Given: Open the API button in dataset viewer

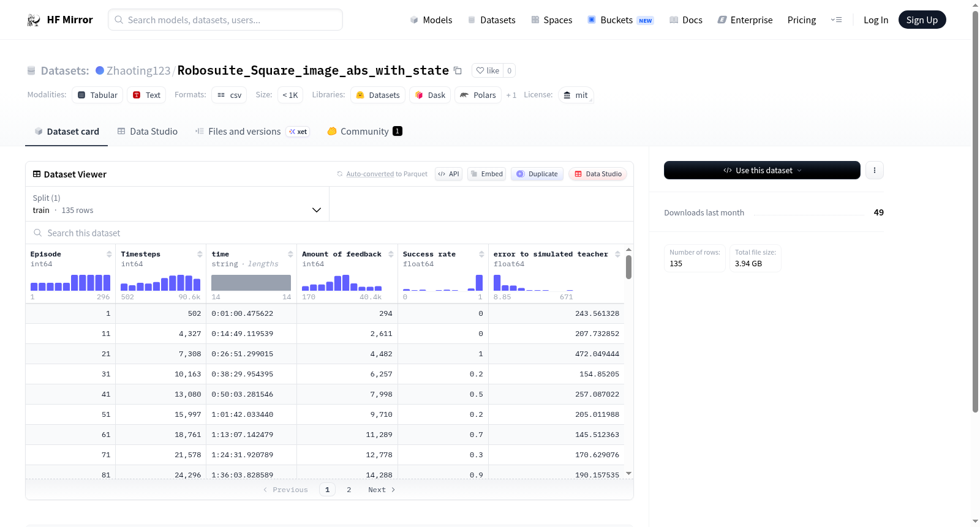Looking at the screenshot, I should [448, 174].
